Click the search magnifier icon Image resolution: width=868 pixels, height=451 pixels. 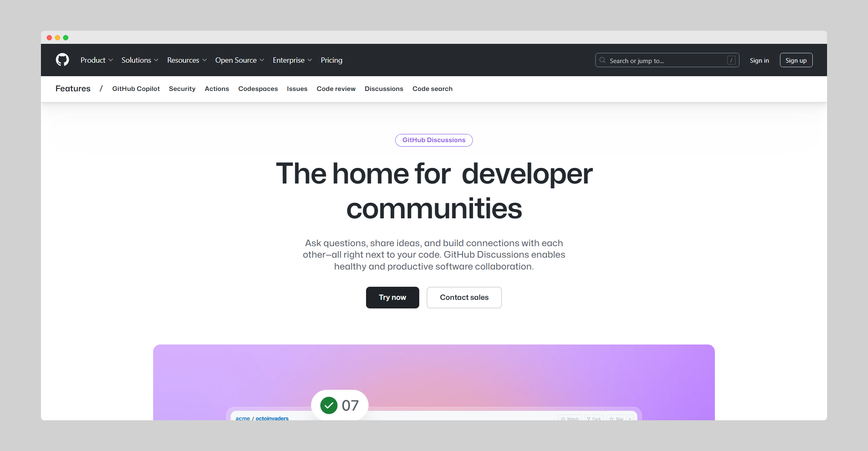pyautogui.click(x=602, y=60)
